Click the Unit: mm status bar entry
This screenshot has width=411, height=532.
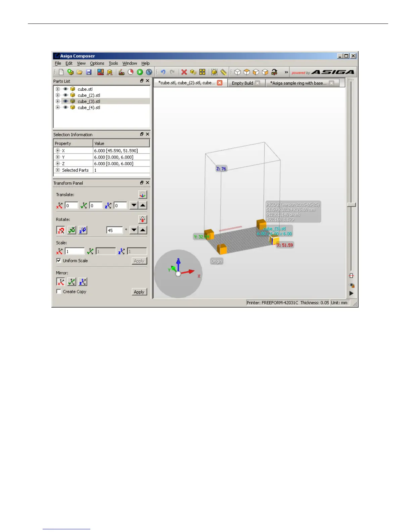point(339,303)
